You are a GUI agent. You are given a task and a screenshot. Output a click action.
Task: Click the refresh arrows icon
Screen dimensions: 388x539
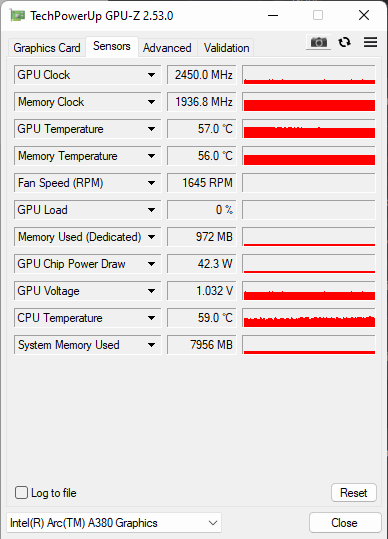pyautogui.click(x=344, y=42)
